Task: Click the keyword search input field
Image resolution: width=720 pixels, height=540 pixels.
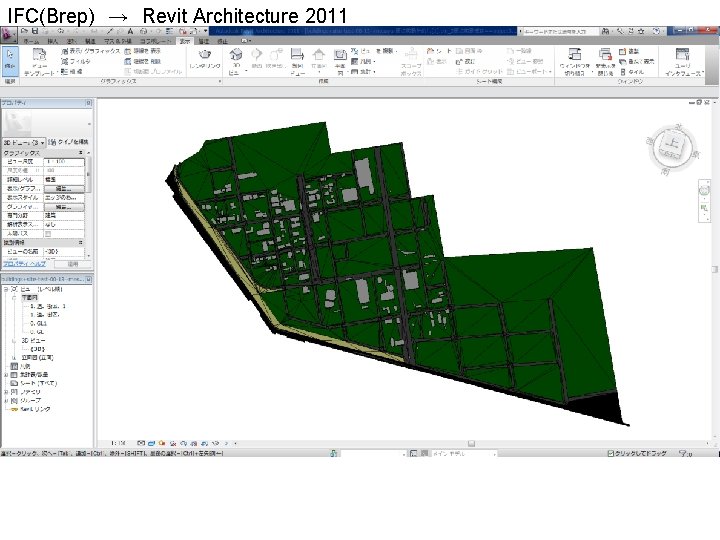Action: tap(561, 31)
